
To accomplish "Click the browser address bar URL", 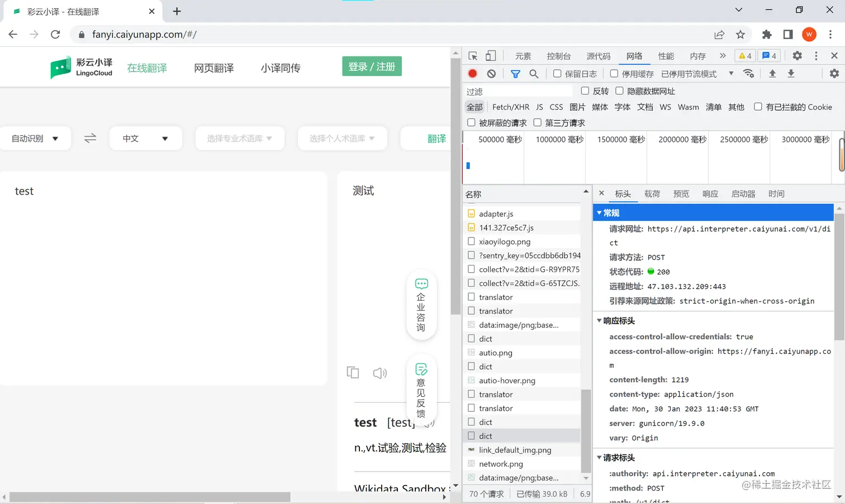I will pyautogui.click(x=144, y=35).
